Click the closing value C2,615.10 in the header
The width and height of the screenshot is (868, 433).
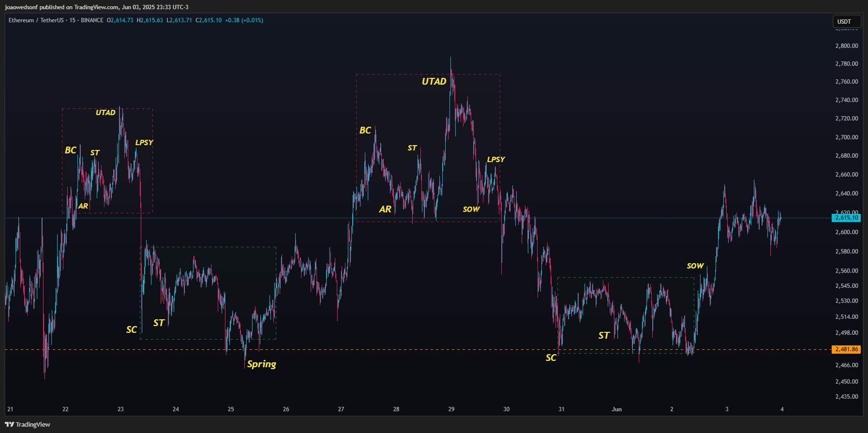209,20
